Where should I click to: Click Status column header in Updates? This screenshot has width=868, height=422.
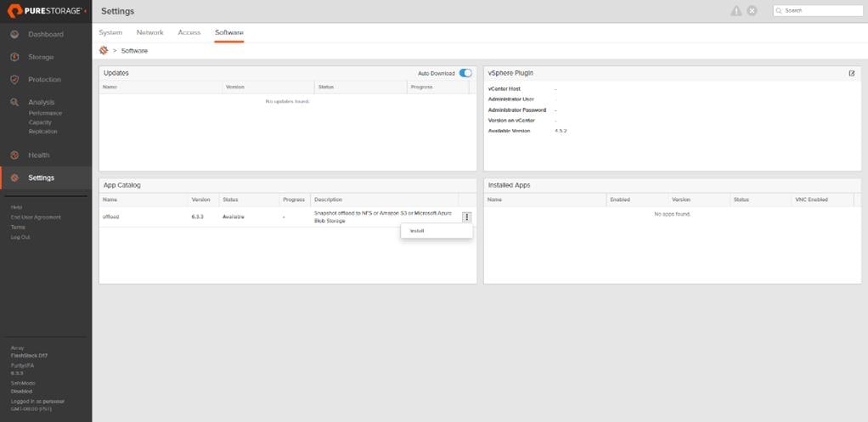click(326, 87)
